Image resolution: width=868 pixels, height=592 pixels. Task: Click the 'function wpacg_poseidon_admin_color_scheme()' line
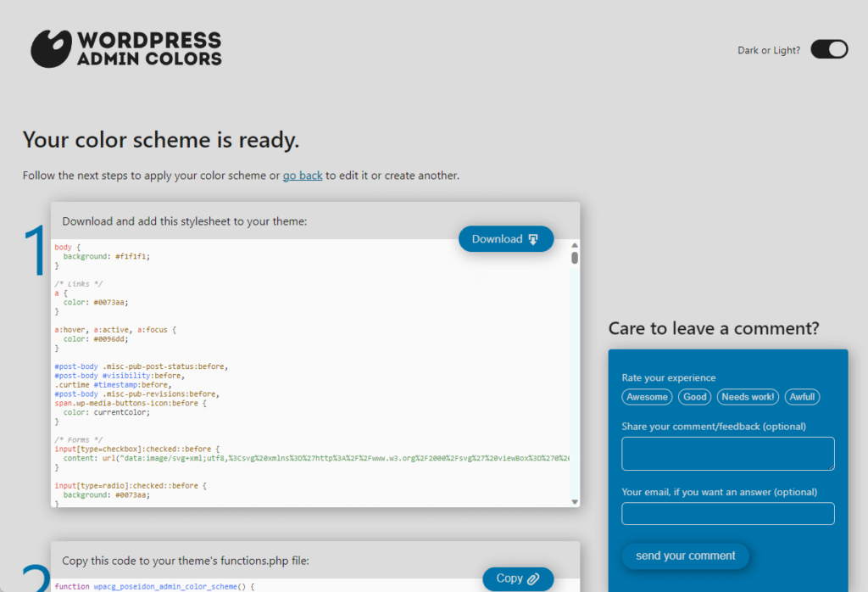pyautogui.click(x=154, y=586)
